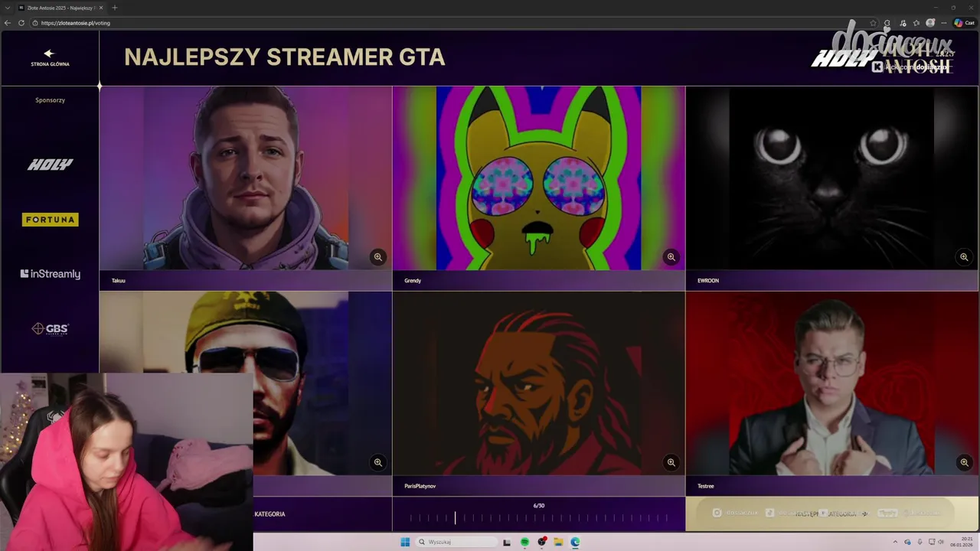
Task: Open the GBS sponsor logo
Action: pyautogui.click(x=50, y=328)
